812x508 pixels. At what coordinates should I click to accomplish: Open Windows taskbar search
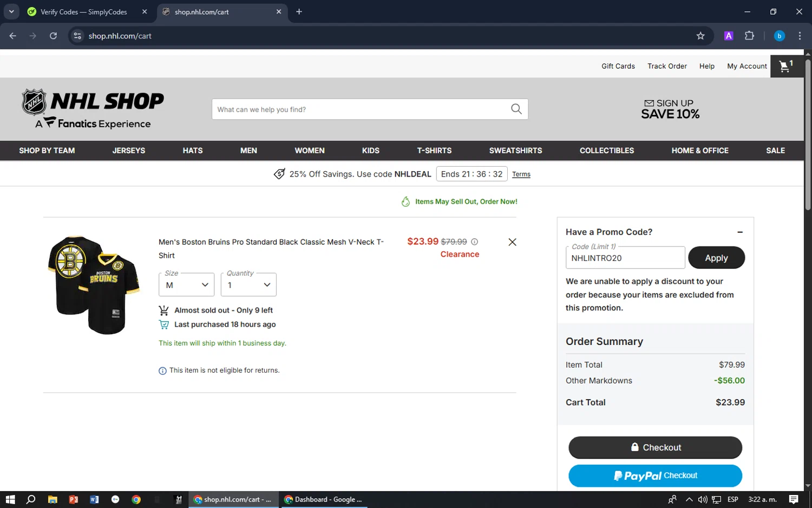pos(31,499)
